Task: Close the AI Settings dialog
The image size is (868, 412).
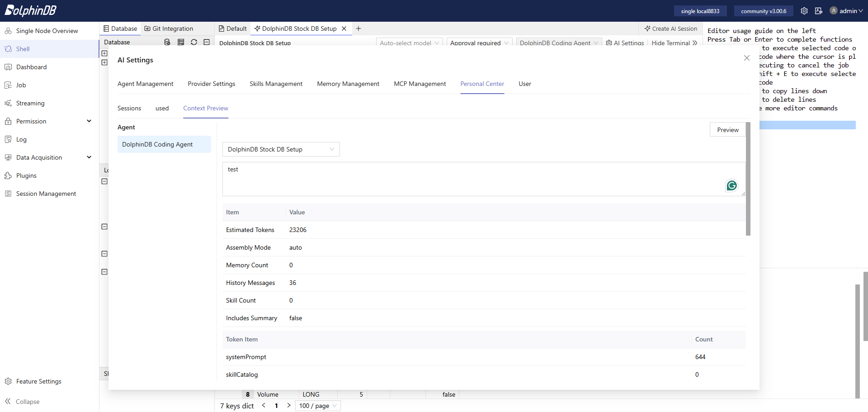Action: click(747, 58)
